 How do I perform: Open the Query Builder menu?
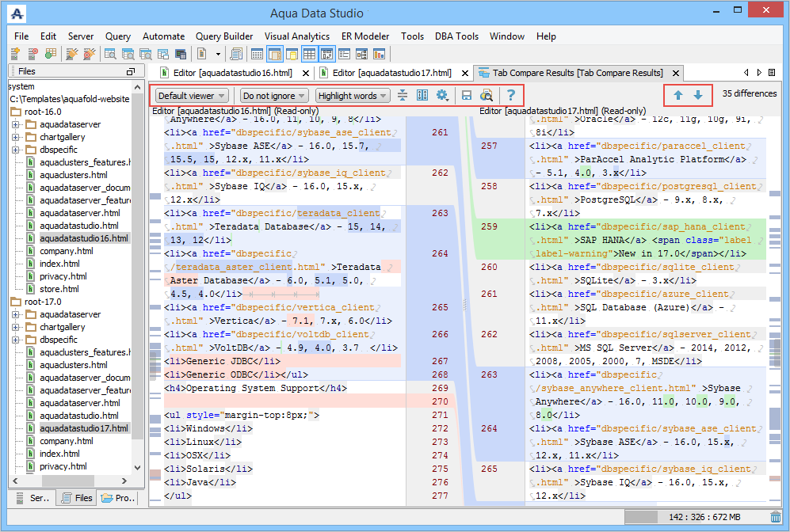(224, 36)
